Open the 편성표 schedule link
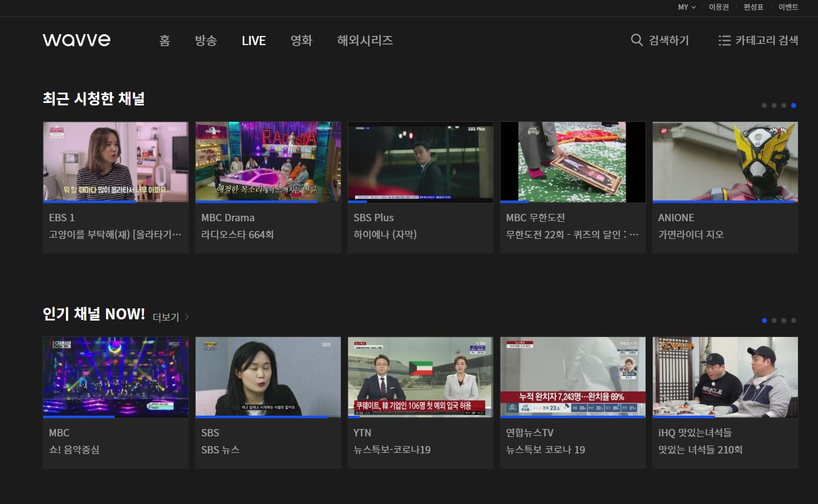818x504 pixels. 753,7
